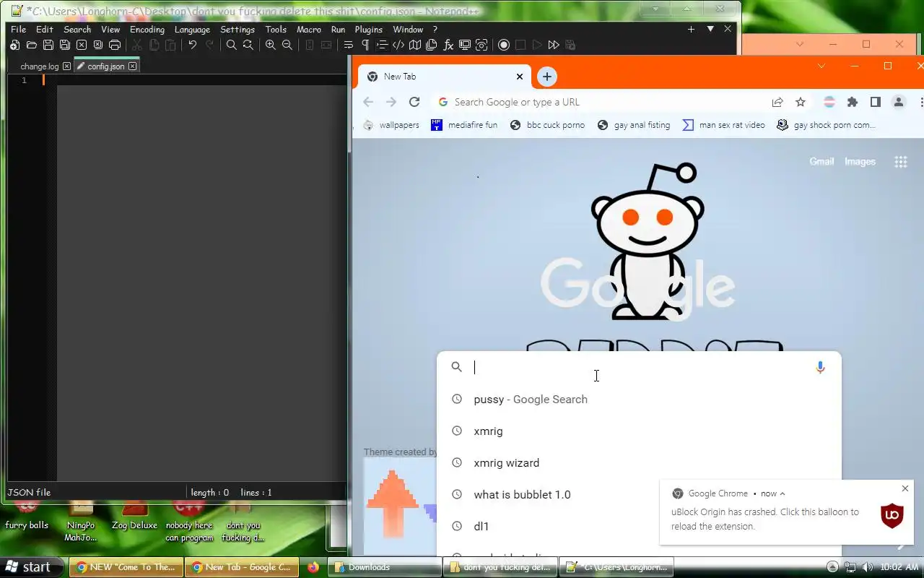
Task: Open the Images link on Google page
Action: (x=860, y=162)
